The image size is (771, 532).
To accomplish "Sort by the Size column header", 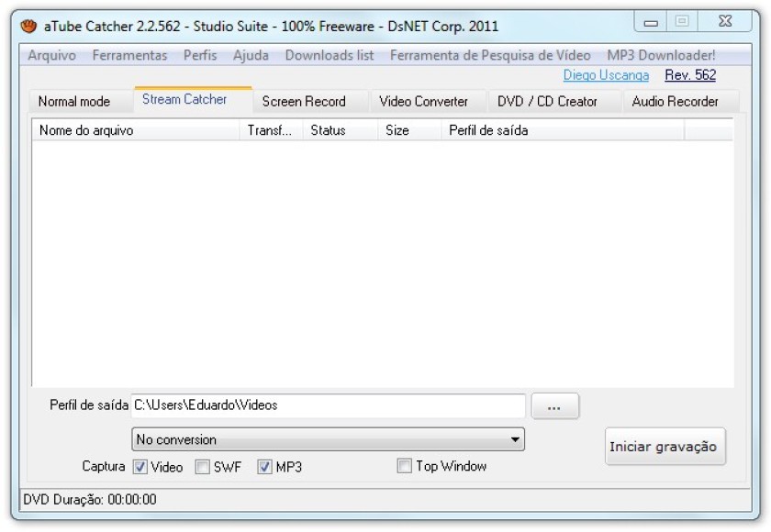I will click(409, 130).
